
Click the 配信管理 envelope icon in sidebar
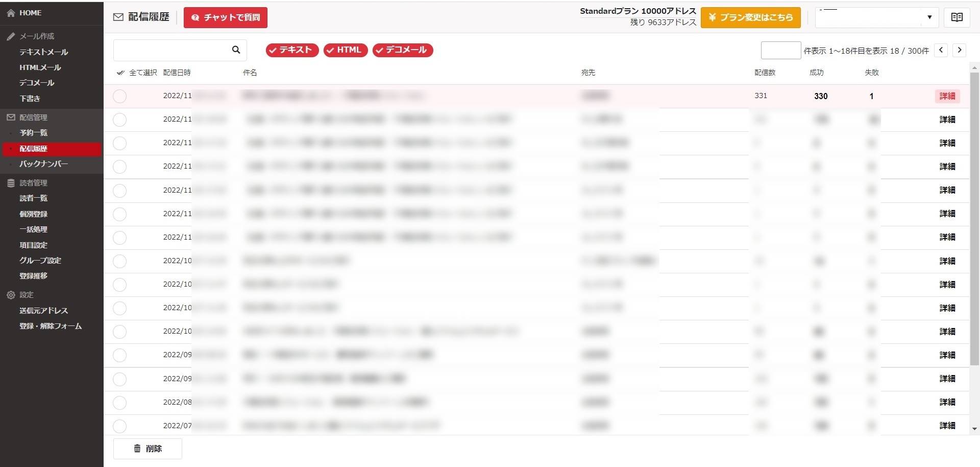tap(10, 117)
